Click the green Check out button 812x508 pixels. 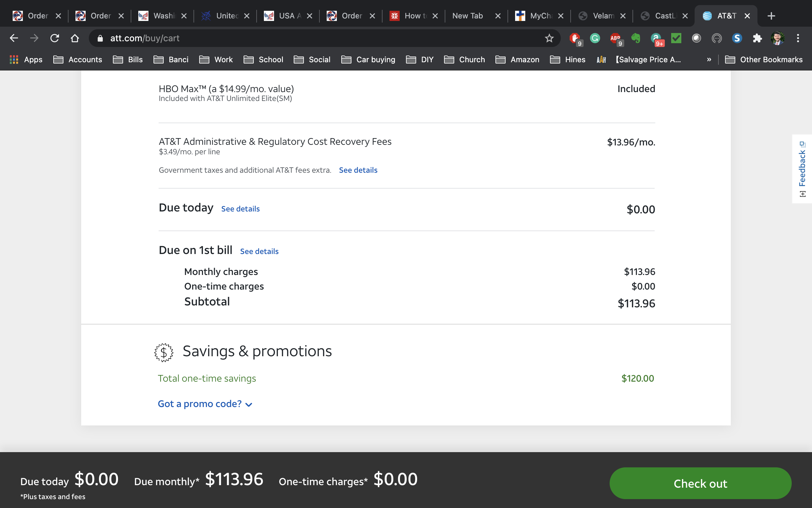(x=700, y=483)
